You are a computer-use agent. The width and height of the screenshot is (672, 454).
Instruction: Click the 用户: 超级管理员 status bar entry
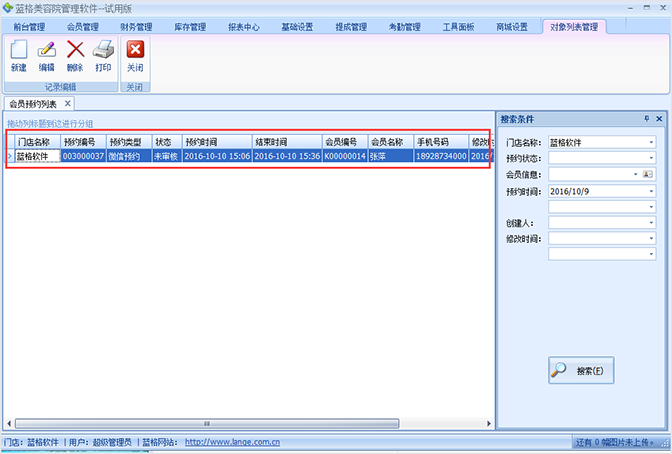click(x=100, y=442)
